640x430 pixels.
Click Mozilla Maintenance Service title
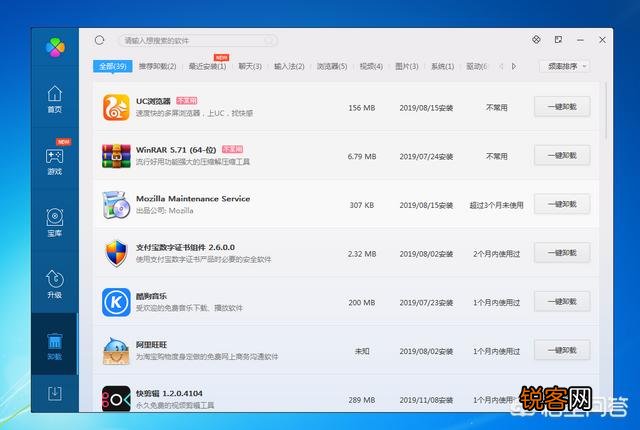click(x=193, y=198)
